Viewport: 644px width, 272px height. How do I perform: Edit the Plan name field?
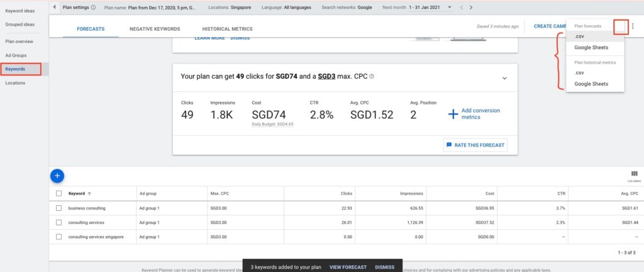(150, 8)
